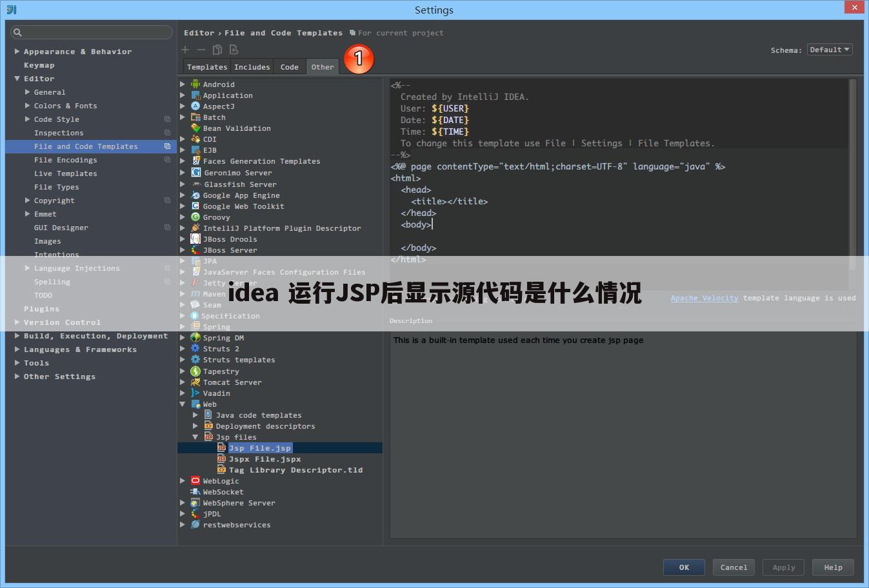
Task: Click the Geronimo Server icon
Action: (x=195, y=172)
